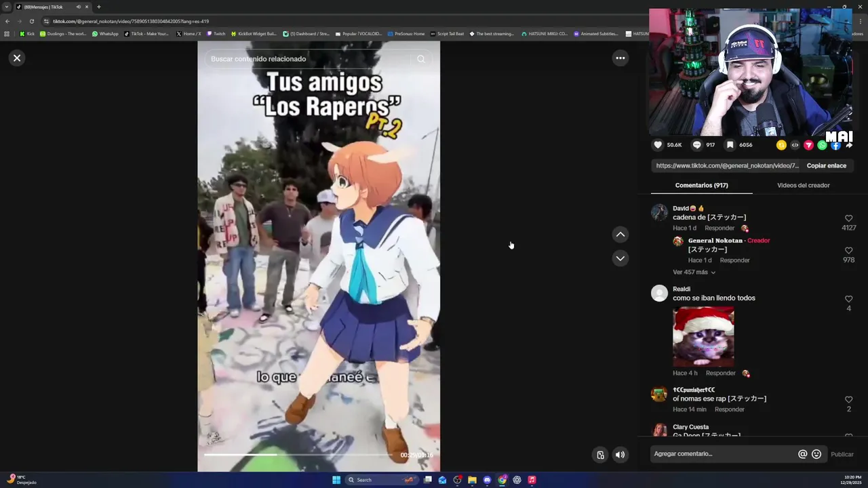Click the Copiar enlace button
This screenshot has height=488, width=868.
[826, 165]
